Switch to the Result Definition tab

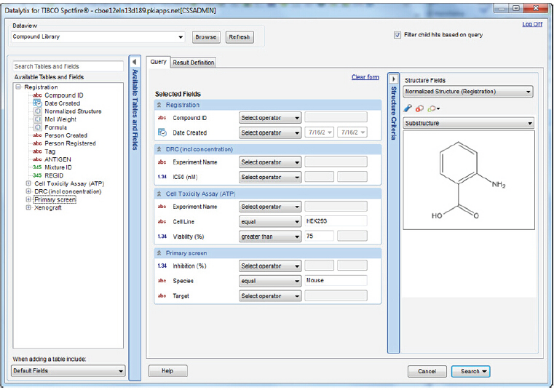point(193,63)
